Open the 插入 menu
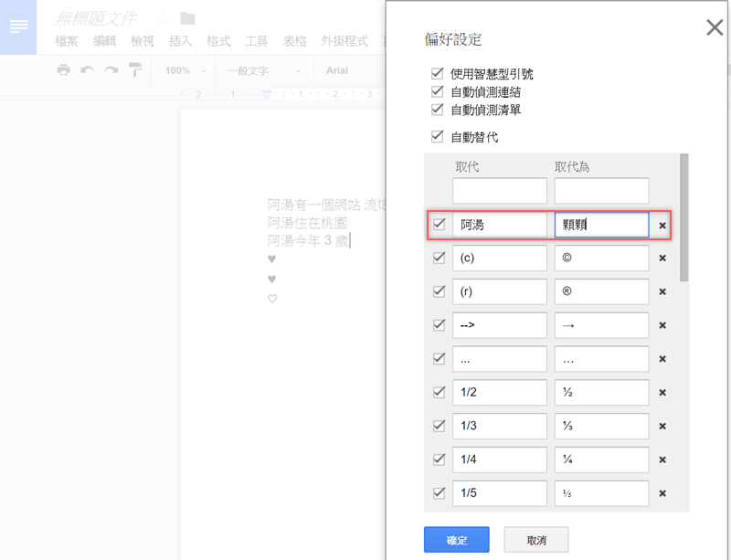This screenshot has width=731, height=560. (180, 41)
